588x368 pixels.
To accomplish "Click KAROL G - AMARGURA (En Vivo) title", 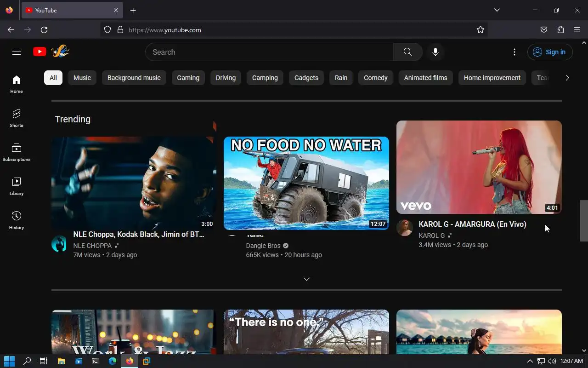I will coord(473,224).
